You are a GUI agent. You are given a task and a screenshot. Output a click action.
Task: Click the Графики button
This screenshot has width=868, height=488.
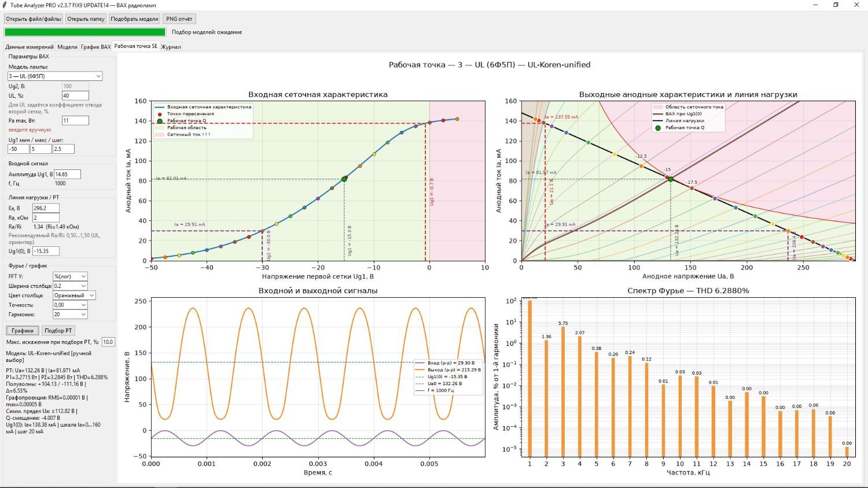(23, 331)
